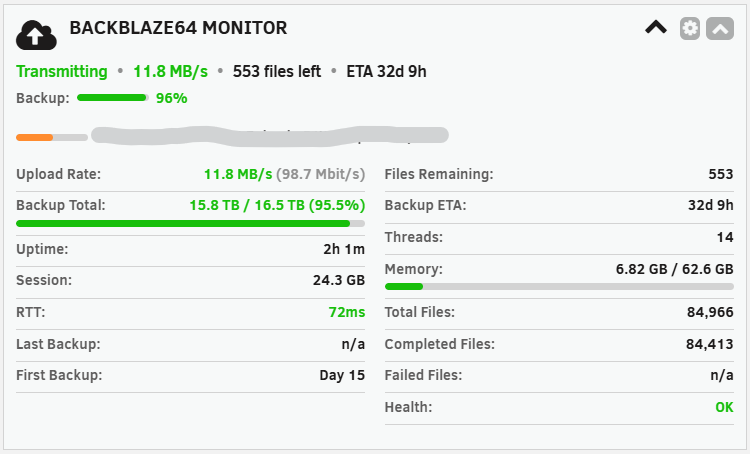Click the Session label

[44, 280]
